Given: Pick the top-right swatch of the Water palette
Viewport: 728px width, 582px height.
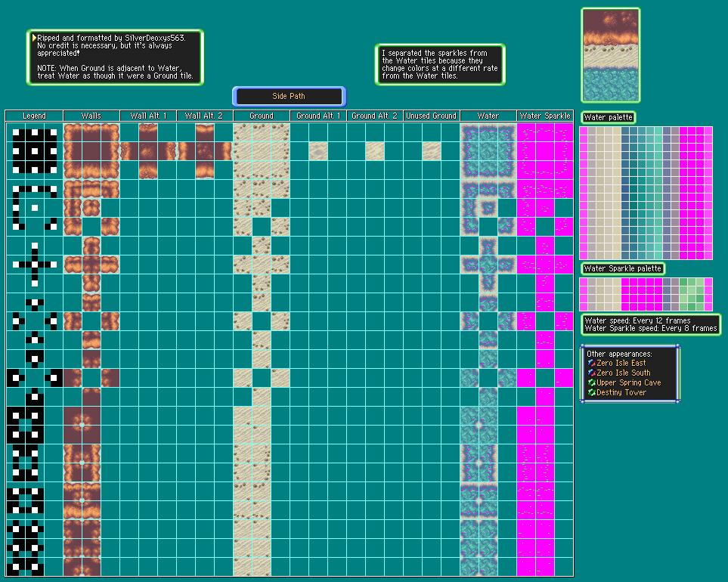Looking at the screenshot, I should click(708, 131).
